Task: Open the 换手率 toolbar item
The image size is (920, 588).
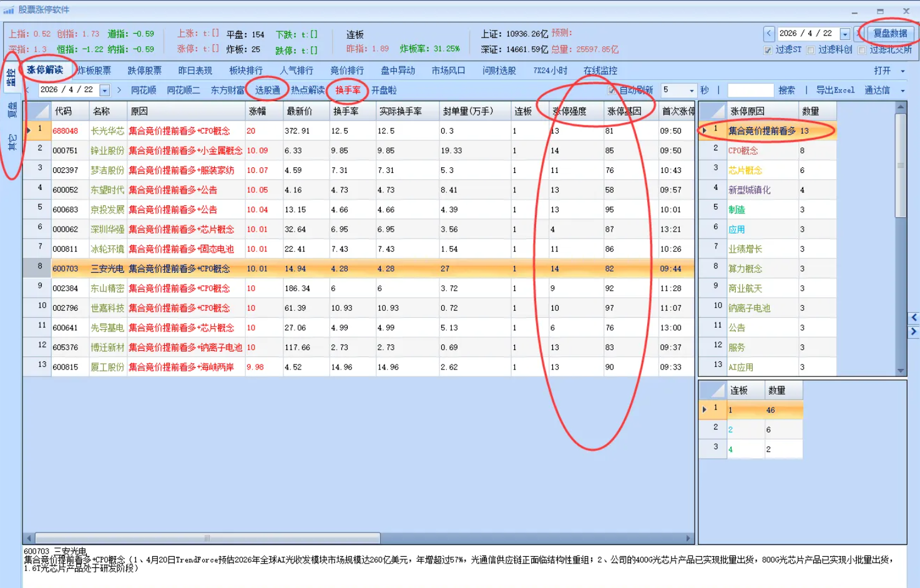Action: pyautogui.click(x=348, y=90)
